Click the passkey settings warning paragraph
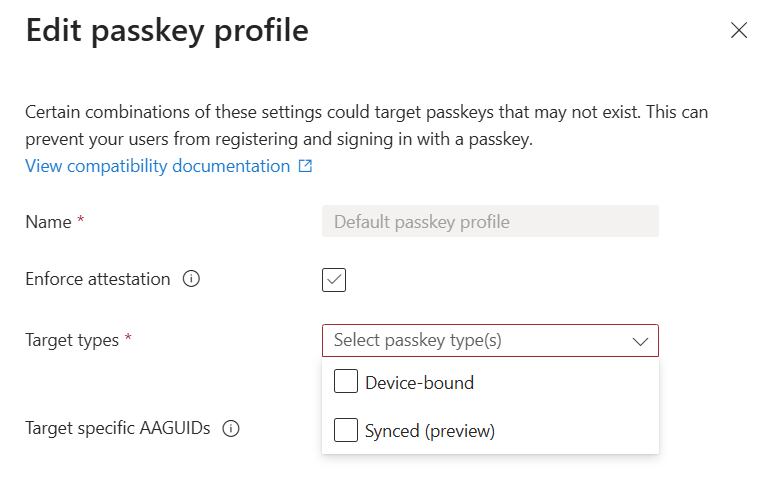 (366, 126)
